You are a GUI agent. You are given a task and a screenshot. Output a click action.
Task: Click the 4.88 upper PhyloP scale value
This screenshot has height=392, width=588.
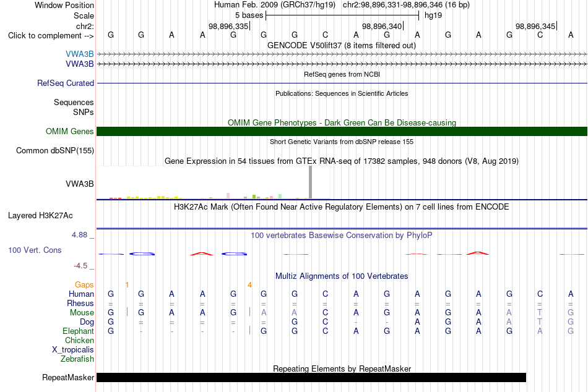pyautogui.click(x=79, y=235)
